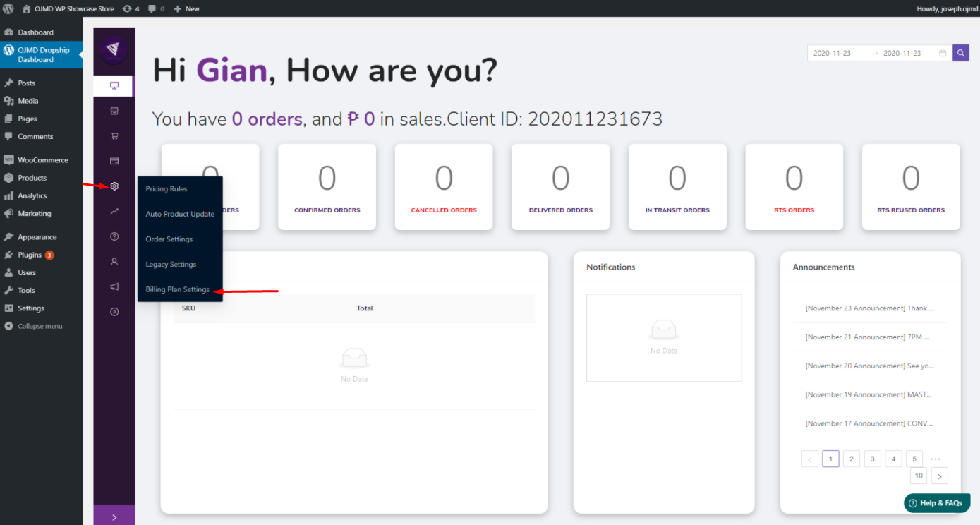Open the store icon in purple sidebar

(114, 111)
